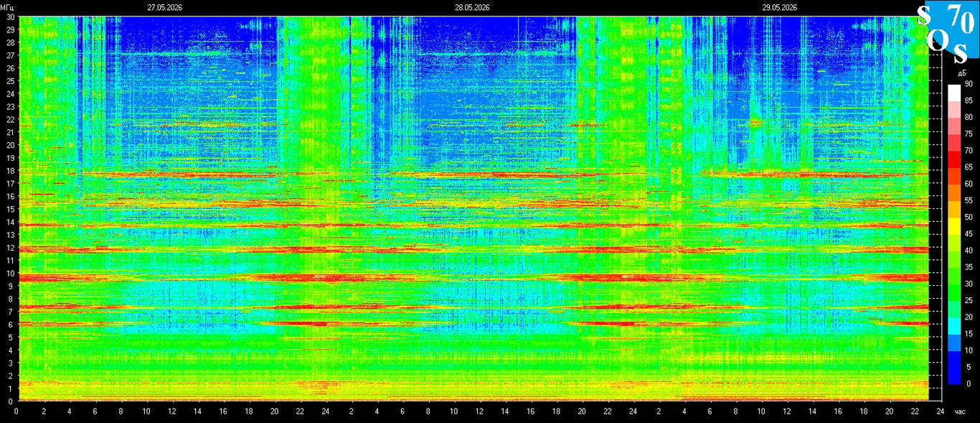Click the 75 dB color scale label
Image resolution: width=980 pixels, height=423 pixels.
[x=968, y=134]
